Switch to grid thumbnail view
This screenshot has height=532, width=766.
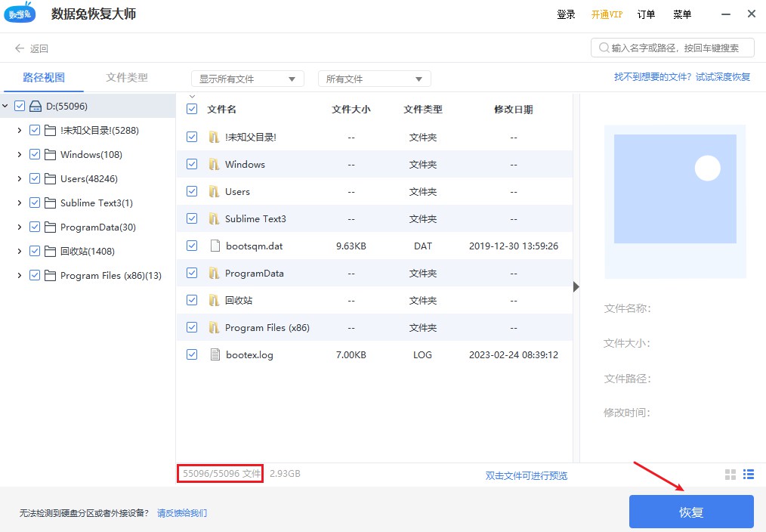(730, 475)
